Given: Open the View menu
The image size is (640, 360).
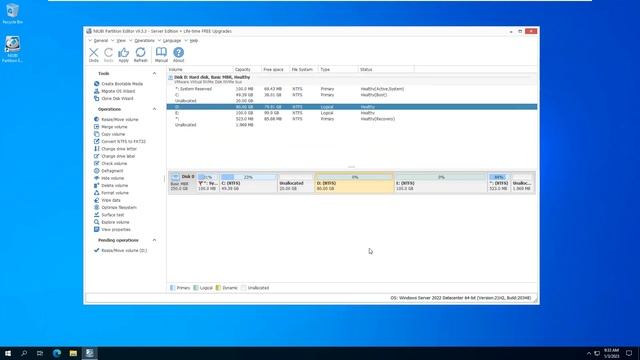Looking at the screenshot, I should click(x=121, y=41).
